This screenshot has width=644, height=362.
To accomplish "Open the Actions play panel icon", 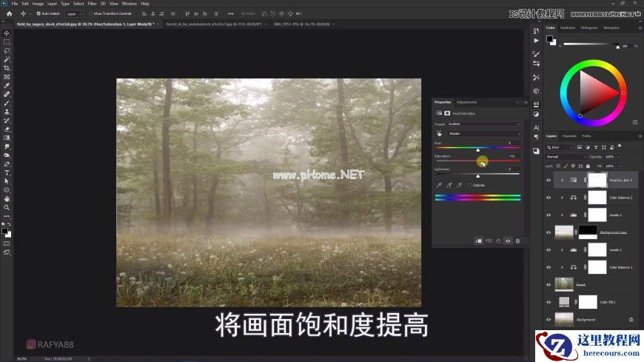I will coord(536,41).
